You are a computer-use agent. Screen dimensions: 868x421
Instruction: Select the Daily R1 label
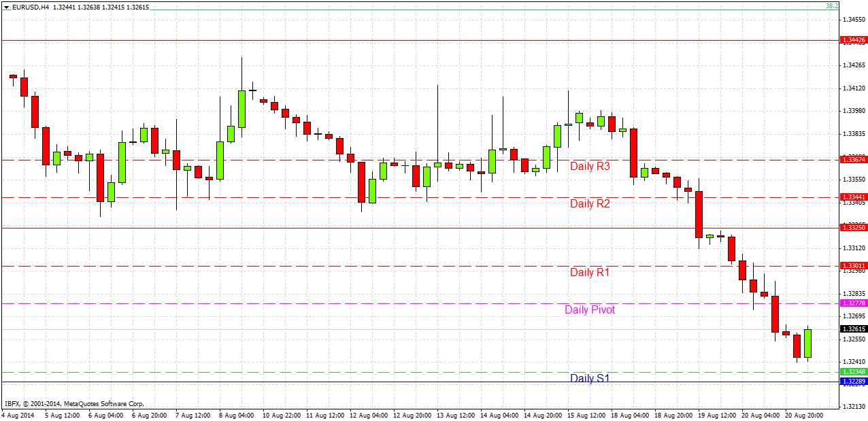[x=589, y=272]
